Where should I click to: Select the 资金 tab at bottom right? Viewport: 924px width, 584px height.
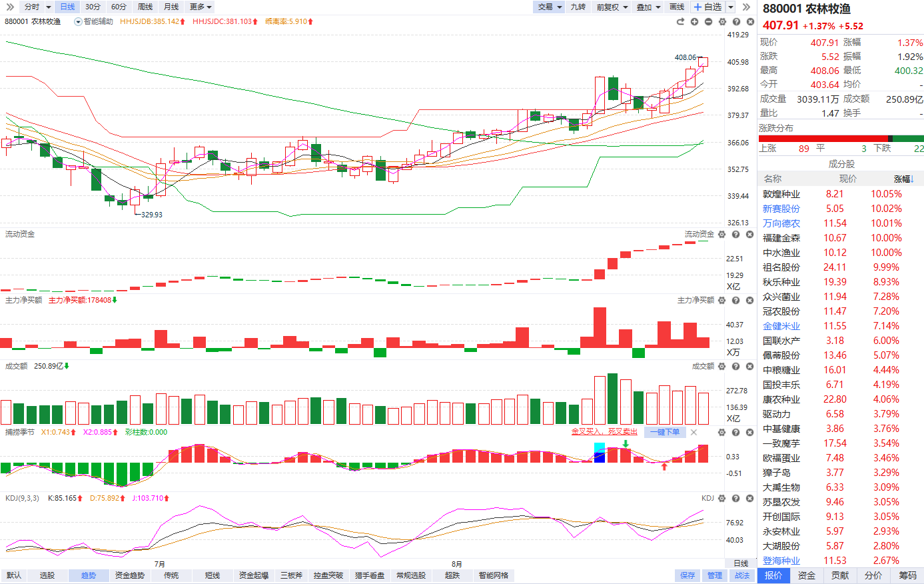807,575
